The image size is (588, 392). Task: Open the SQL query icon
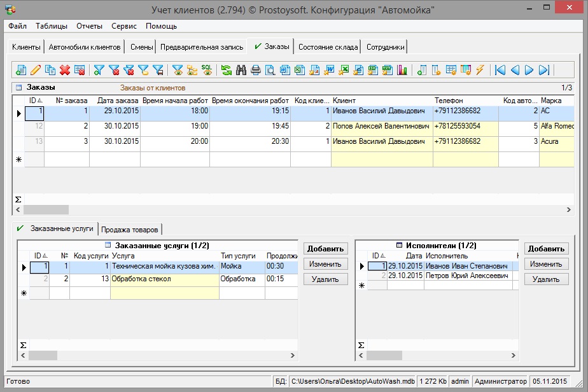click(207, 70)
